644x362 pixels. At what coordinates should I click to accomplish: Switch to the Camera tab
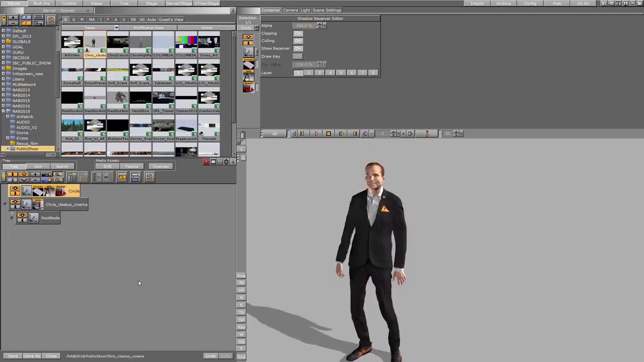[290, 10]
